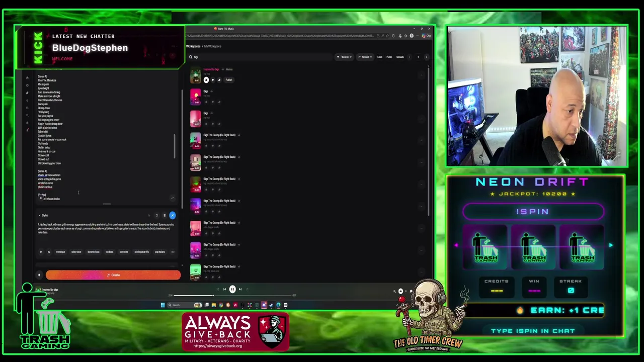This screenshot has height=362, width=644.
Task: Add the 'dynamic bass' style tag
Action: [94, 252]
